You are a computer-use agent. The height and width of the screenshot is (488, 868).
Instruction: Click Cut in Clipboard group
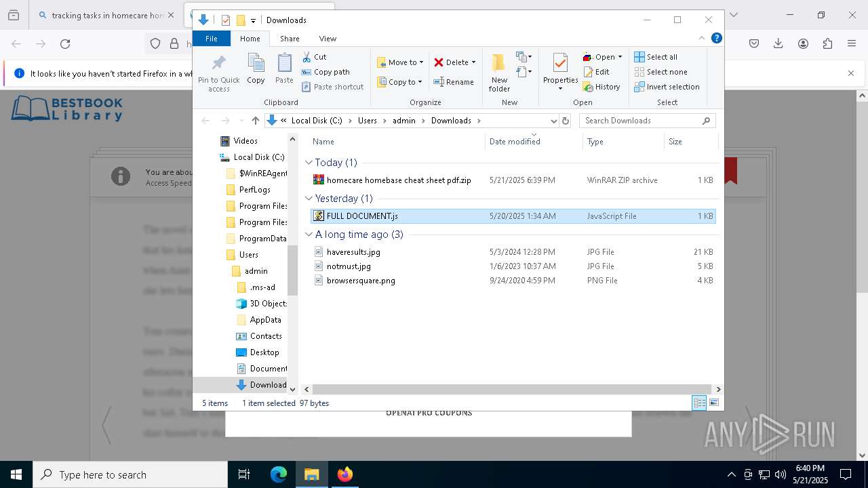point(314,57)
